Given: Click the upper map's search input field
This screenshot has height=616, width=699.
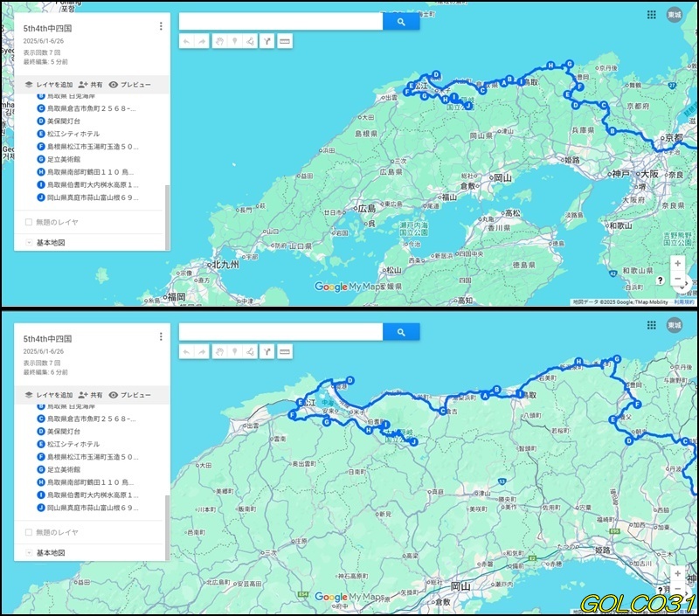Looking at the screenshot, I should (x=280, y=22).
